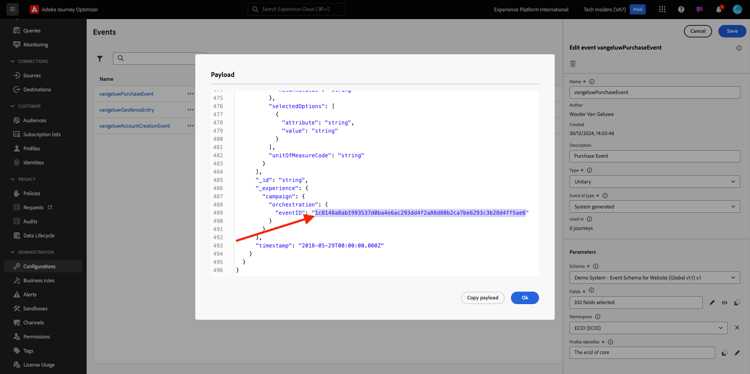This screenshot has width=750, height=374.
Task: Close the edit event panel icon
Action: click(x=739, y=48)
